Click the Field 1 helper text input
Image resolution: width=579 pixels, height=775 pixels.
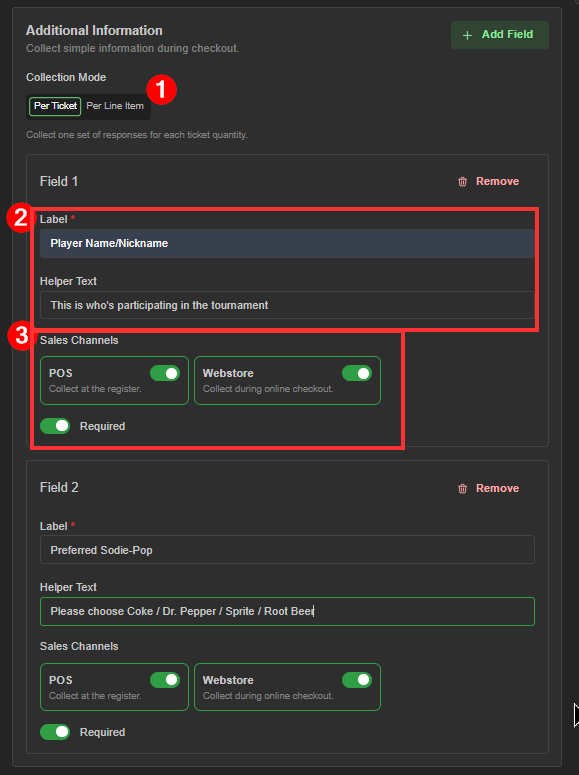(x=287, y=305)
